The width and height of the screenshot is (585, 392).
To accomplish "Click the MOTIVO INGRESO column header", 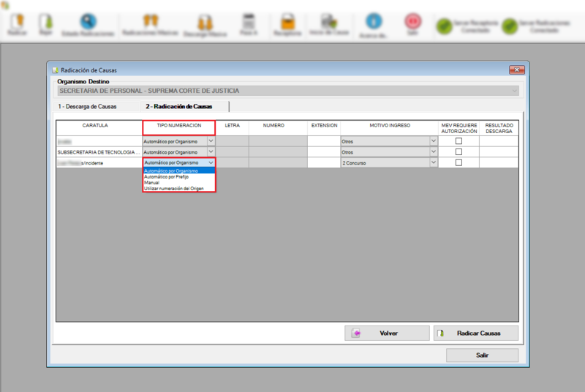I will pyautogui.click(x=390, y=127).
